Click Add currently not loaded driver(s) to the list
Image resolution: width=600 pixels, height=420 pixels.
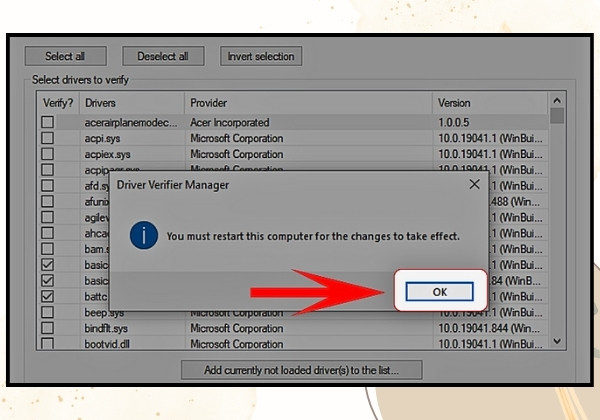click(x=302, y=370)
